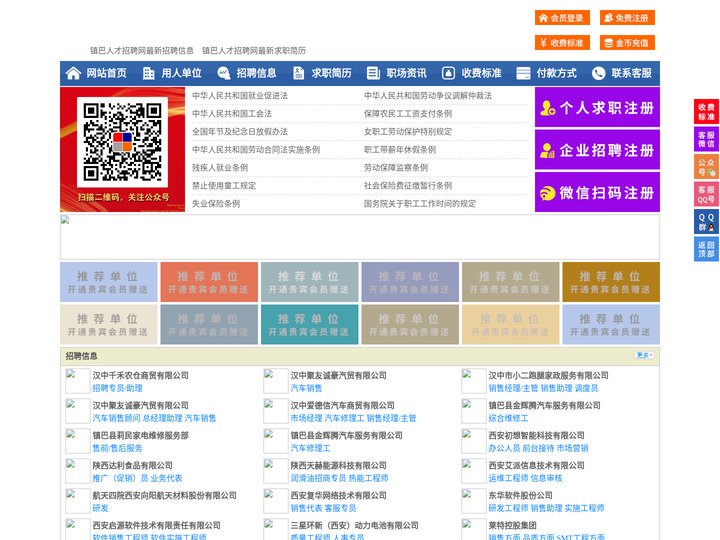Click the phone icon beside 联系客服
The height and width of the screenshot is (540, 720).
[598, 73]
